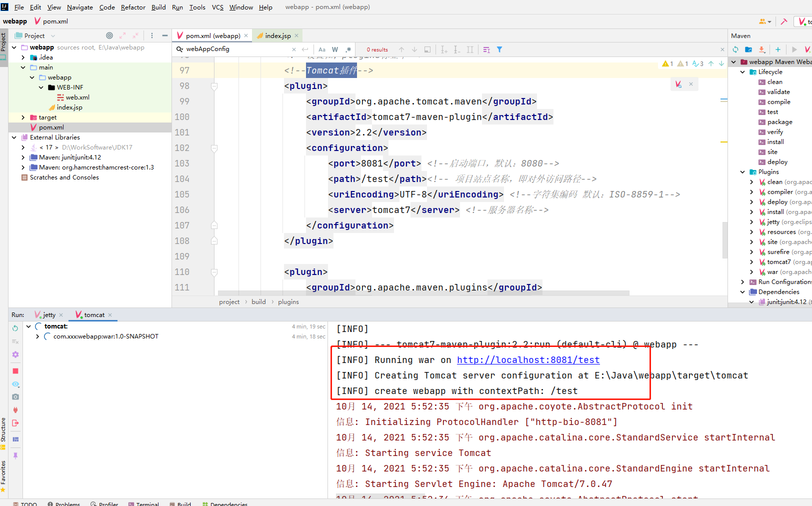Toggle Match Case in find bar
This screenshot has width=812, height=506.
[x=322, y=49]
